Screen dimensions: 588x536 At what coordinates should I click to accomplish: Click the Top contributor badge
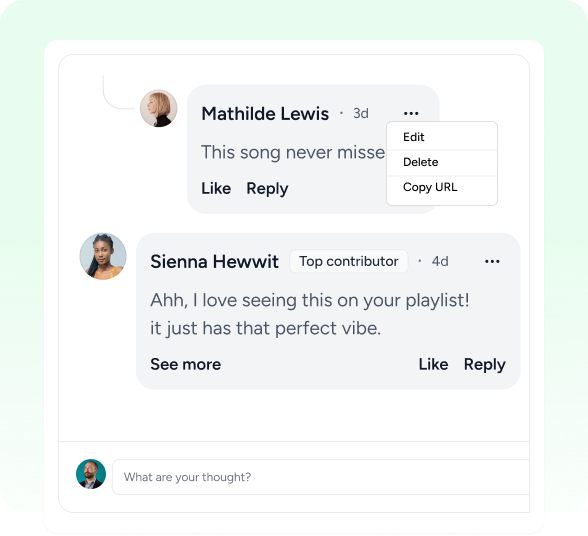coord(349,261)
